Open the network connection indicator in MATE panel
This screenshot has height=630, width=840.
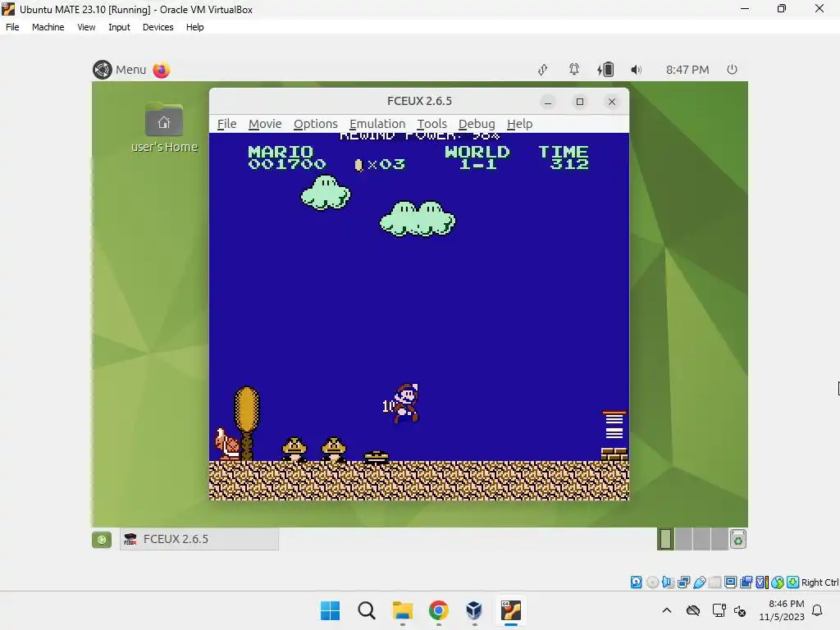pyautogui.click(x=543, y=70)
